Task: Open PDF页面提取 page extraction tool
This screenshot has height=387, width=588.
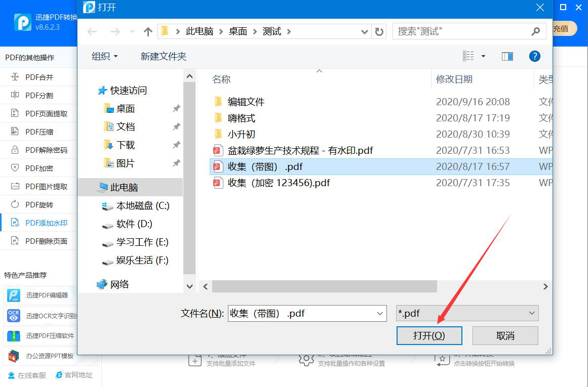Action: pos(38,113)
